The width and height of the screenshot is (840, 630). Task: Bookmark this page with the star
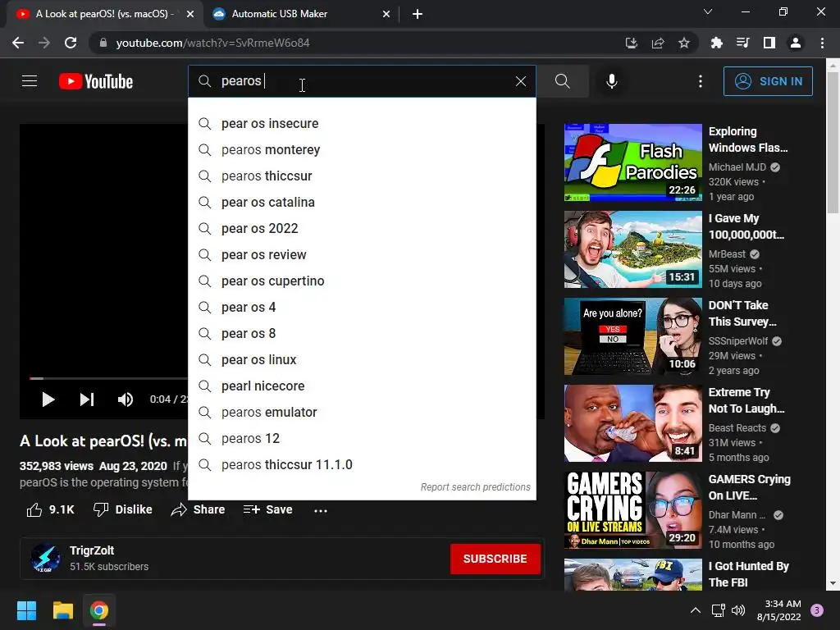point(684,43)
